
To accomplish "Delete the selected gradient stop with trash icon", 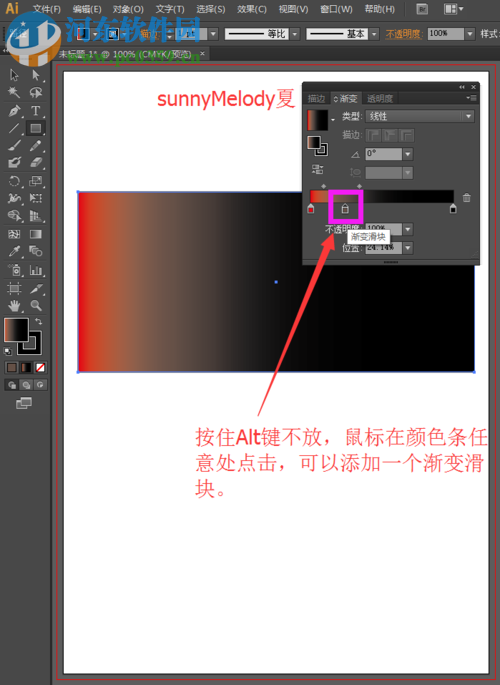I will click(466, 197).
